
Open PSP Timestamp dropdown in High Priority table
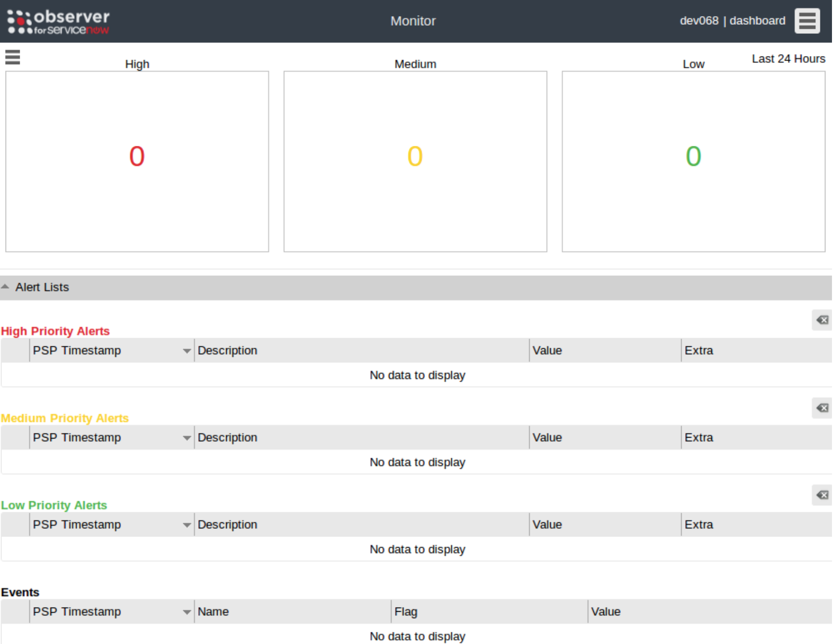(186, 351)
